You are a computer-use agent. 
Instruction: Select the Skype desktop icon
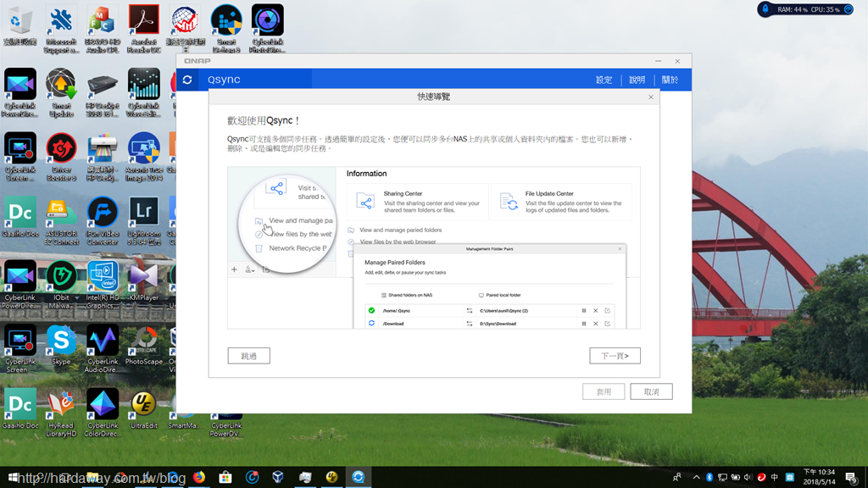tap(61, 345)
